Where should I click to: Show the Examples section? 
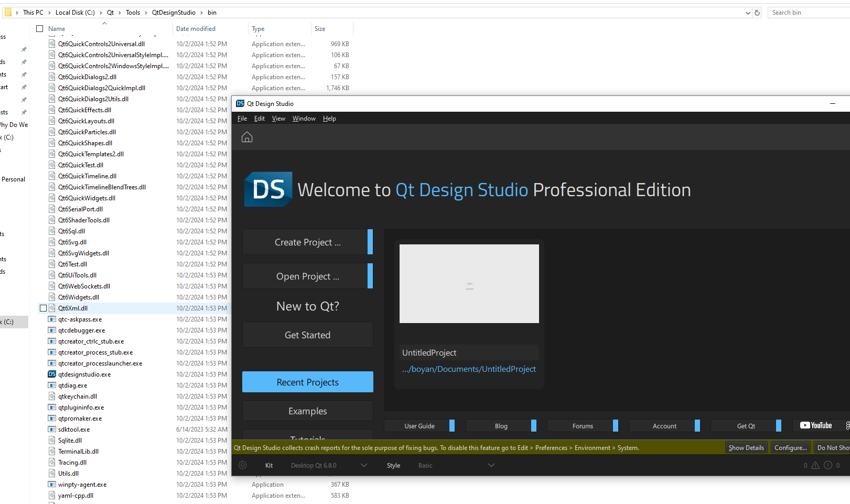click(308, 411)
